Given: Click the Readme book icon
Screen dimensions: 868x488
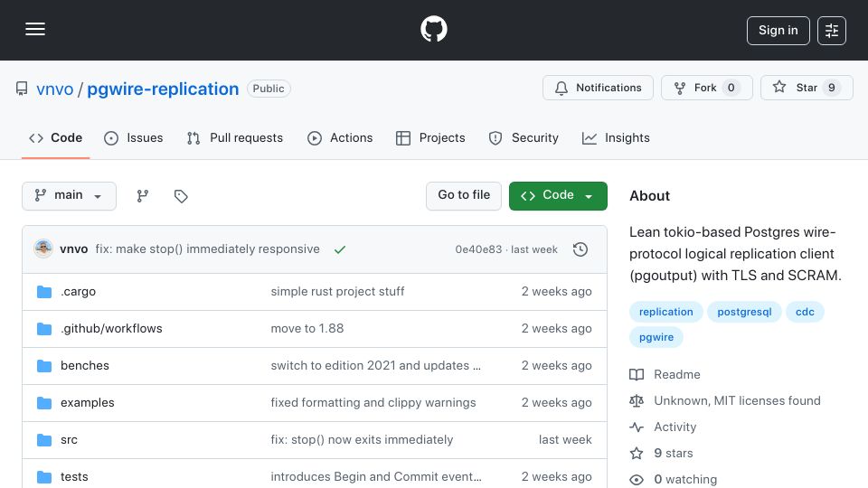Looking at the screenshot, I should pos(637,374).
